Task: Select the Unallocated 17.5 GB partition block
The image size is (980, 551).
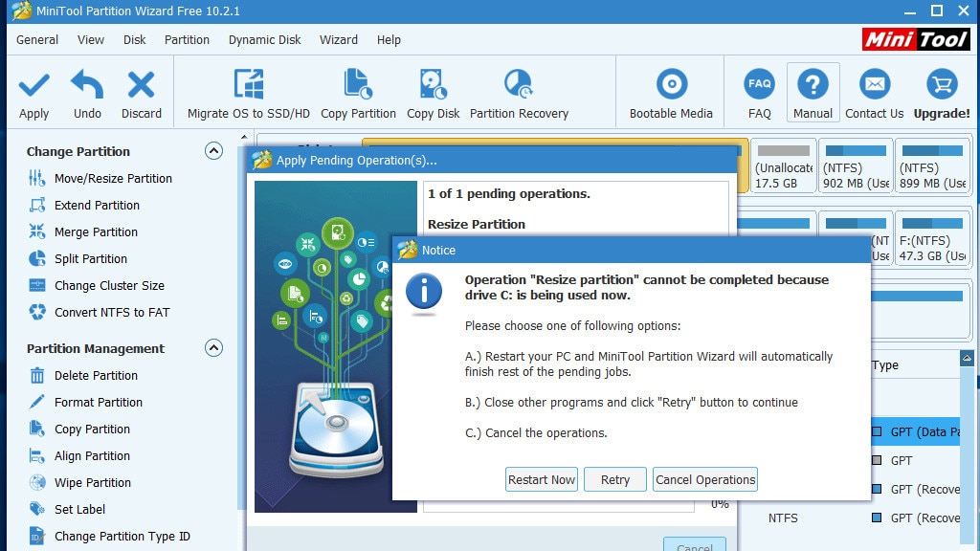Action: tap(784, 166)
